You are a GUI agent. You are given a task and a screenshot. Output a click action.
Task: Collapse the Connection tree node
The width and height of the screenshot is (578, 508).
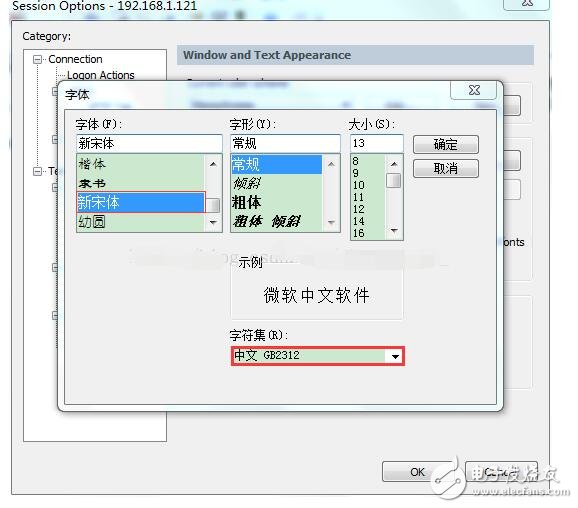pos(37,59)
